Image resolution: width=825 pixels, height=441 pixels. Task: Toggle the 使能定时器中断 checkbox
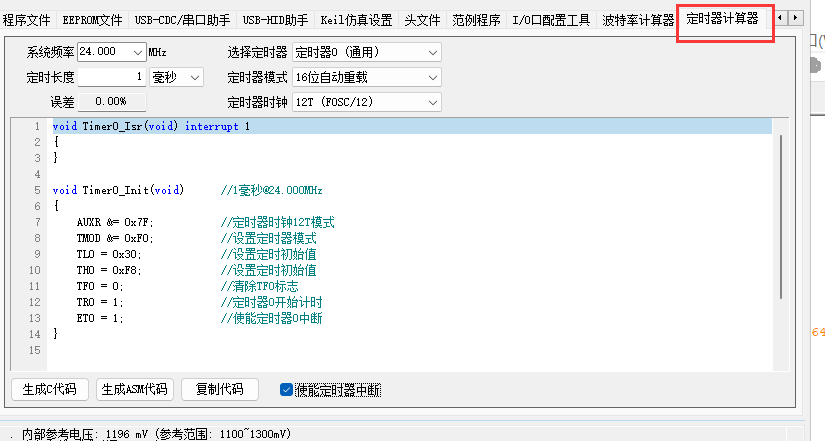point(286,390)
